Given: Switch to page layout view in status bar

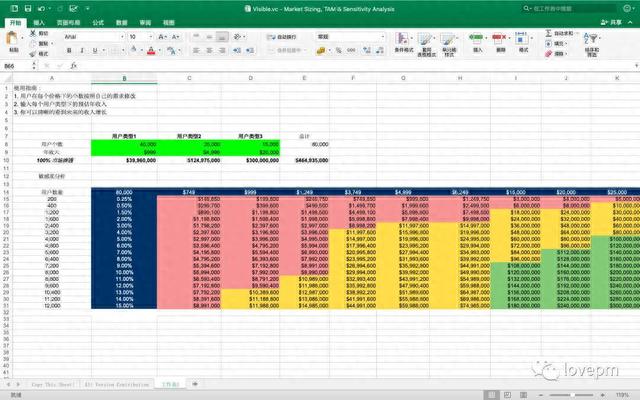Looking at the screenshot, I should click(507, 395).
